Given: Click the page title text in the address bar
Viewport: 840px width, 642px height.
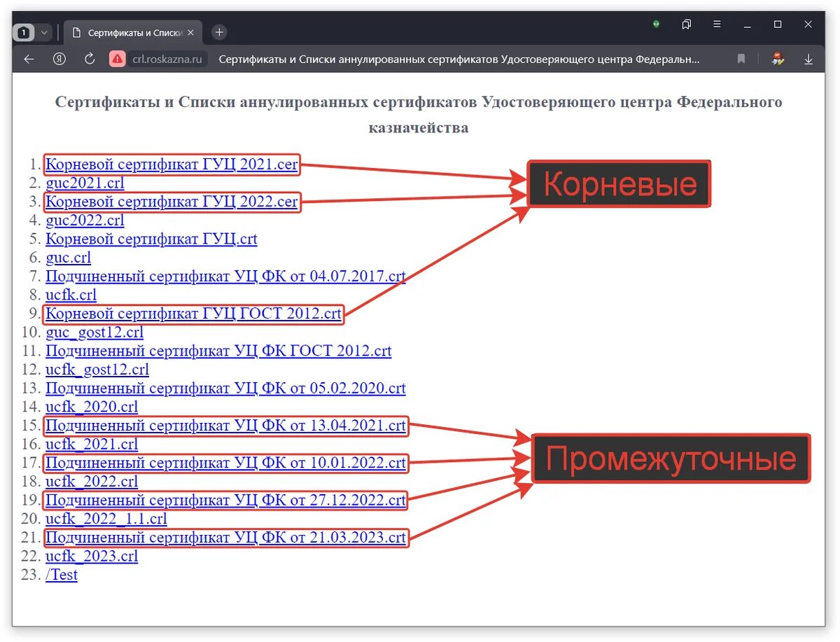Looking at the screenshot, I should (x=459, y=60).
